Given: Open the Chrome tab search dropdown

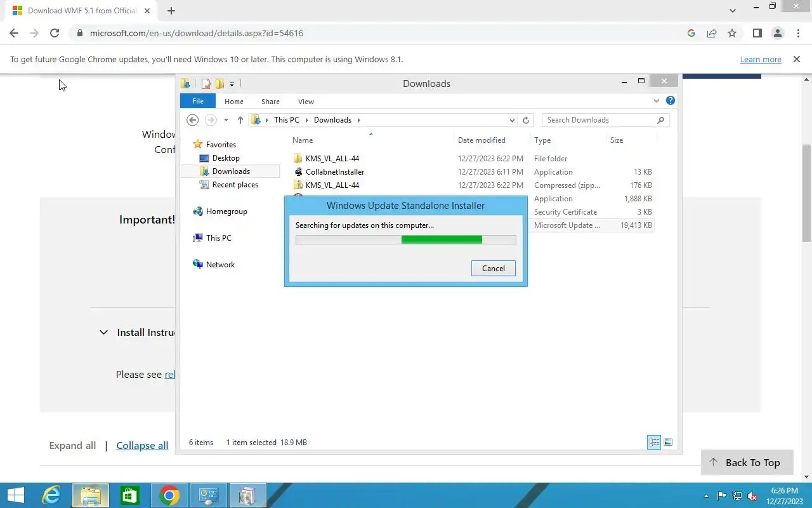Looking at the screenshot, I should (733, 11).
